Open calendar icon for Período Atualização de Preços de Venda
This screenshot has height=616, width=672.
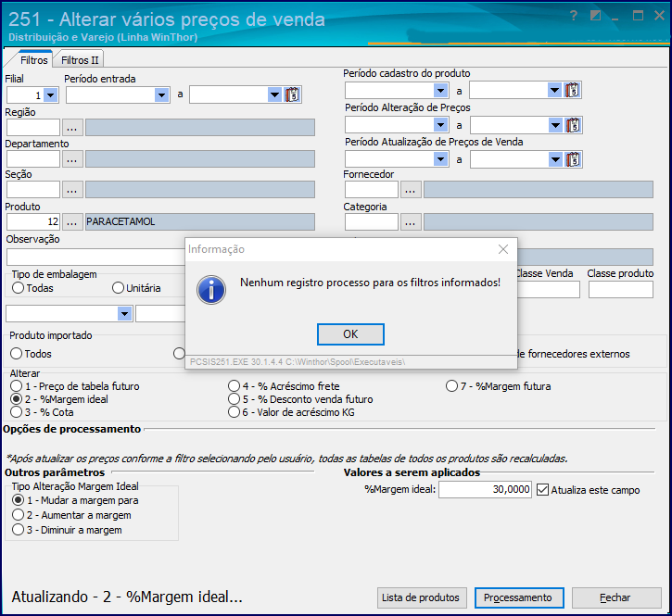[x=573, y=159]
